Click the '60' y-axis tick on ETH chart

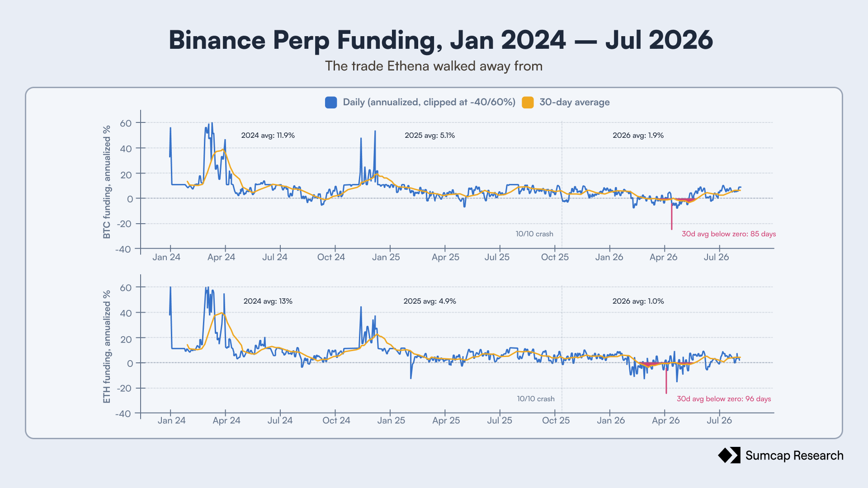click(x=126, y=288)
